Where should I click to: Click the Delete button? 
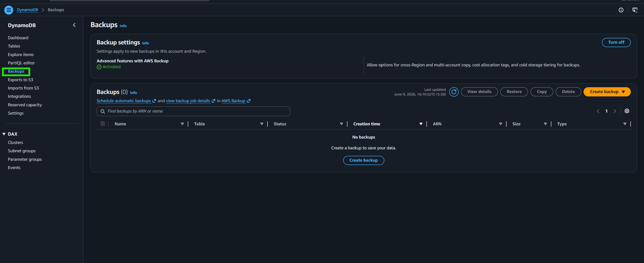[x=568, y=92]
